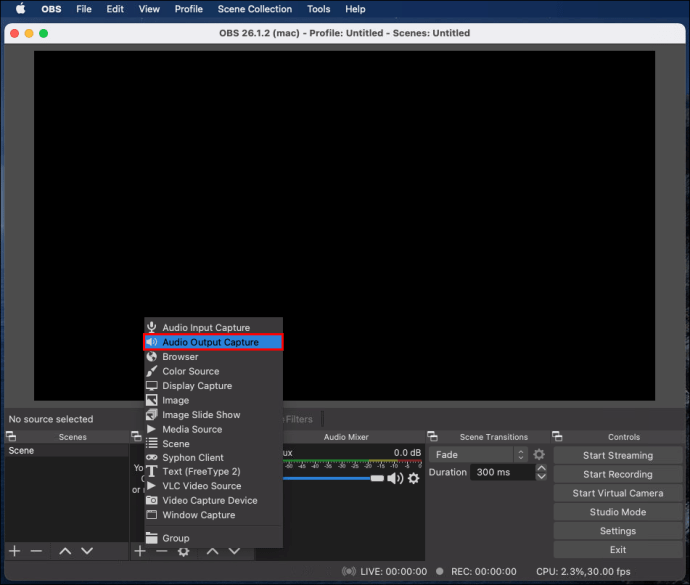Click Start Recording button
Screen dimensions: 690x585
[x=618, y=475]
